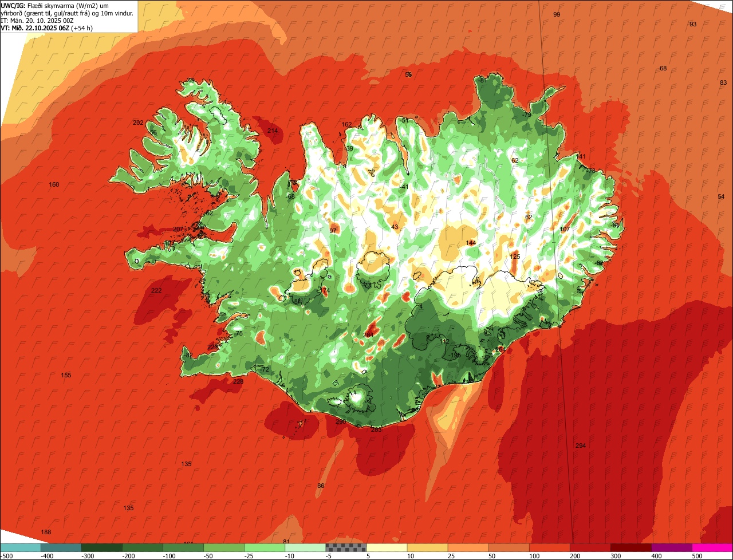The height and width of the screenshot is (560, 733).
Task: Click the map value '83' on the right
Action: (x=723, y=82)
